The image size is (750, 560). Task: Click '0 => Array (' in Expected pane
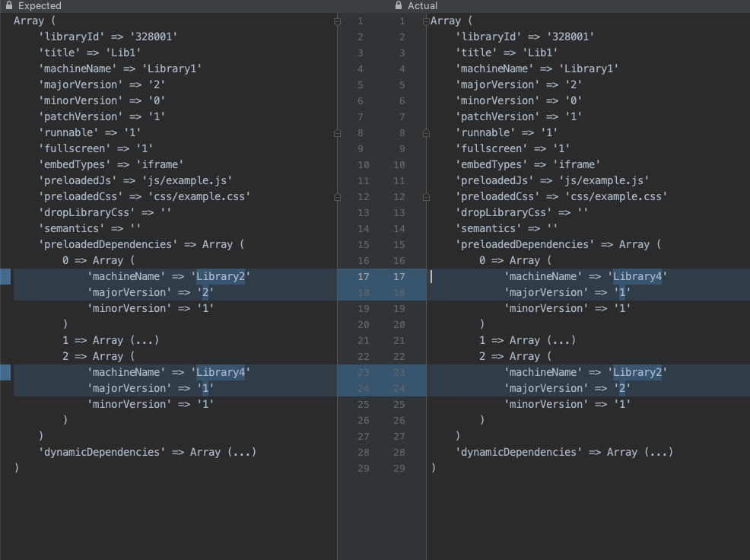coord(99,260)
